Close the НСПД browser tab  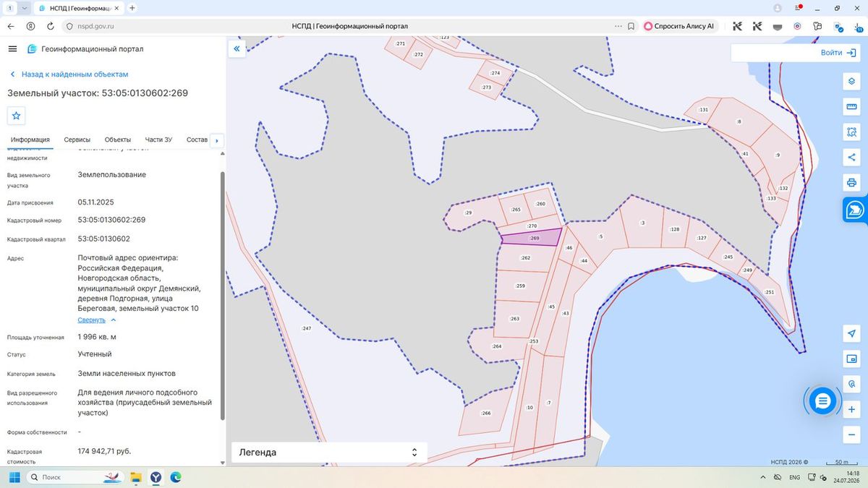(116, 8)
